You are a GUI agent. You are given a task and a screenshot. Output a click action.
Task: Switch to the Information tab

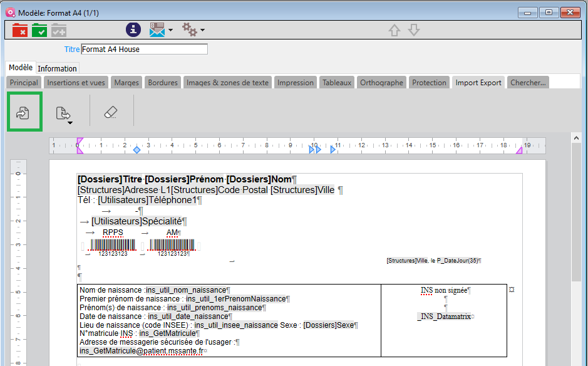pos(57,68)
